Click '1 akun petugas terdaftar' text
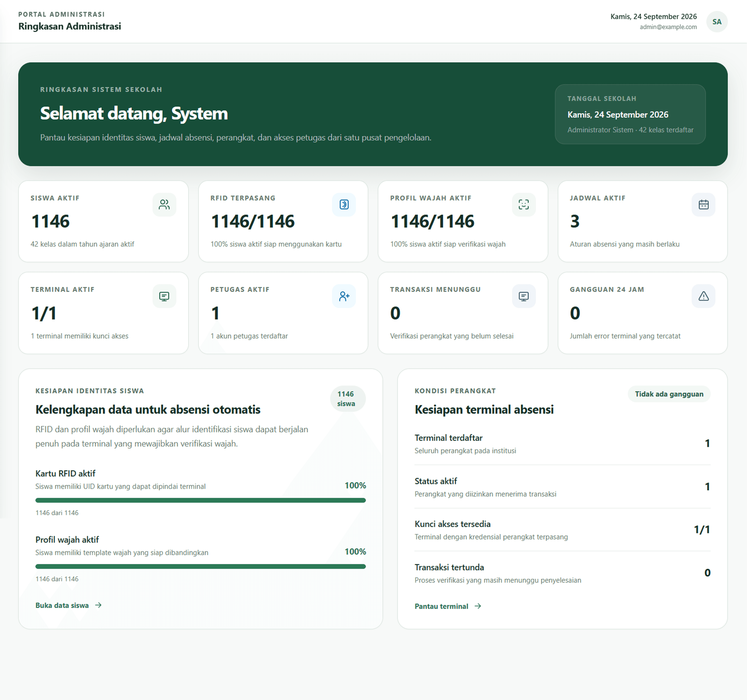 249,336
